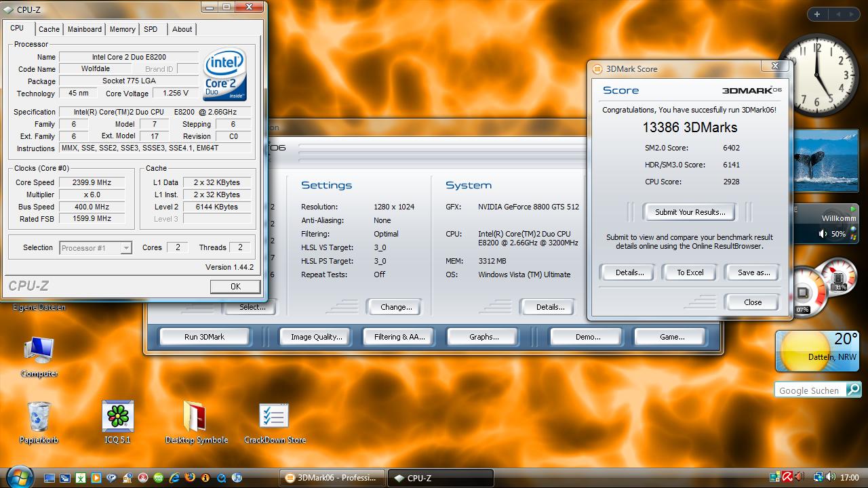Click the Multiplier value x 6.0
Screen dimensions: 868x488
point(92,195)
